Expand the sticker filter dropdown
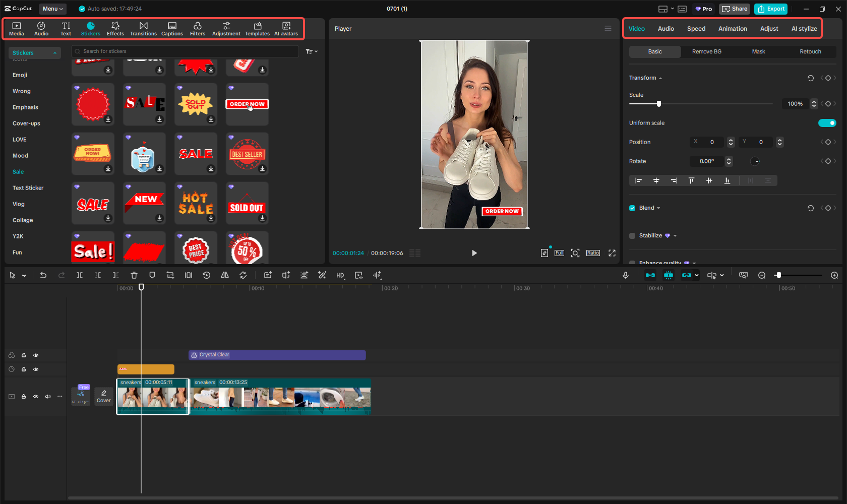The image size is (847, 504). click(x=312, y=51)
